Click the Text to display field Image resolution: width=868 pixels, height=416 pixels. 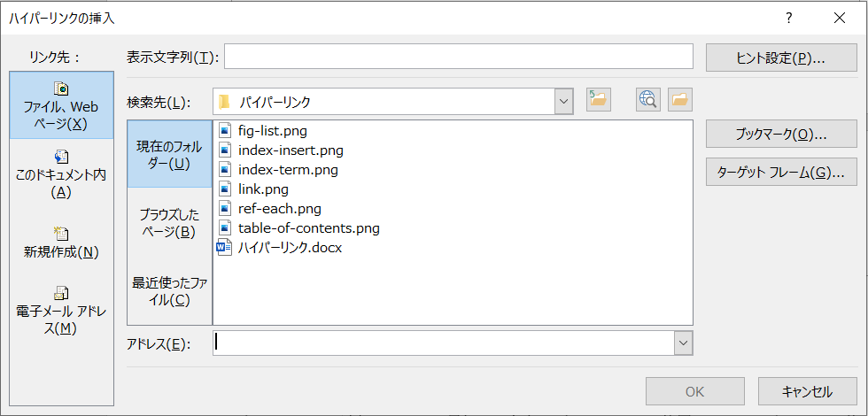click(458, 57)
